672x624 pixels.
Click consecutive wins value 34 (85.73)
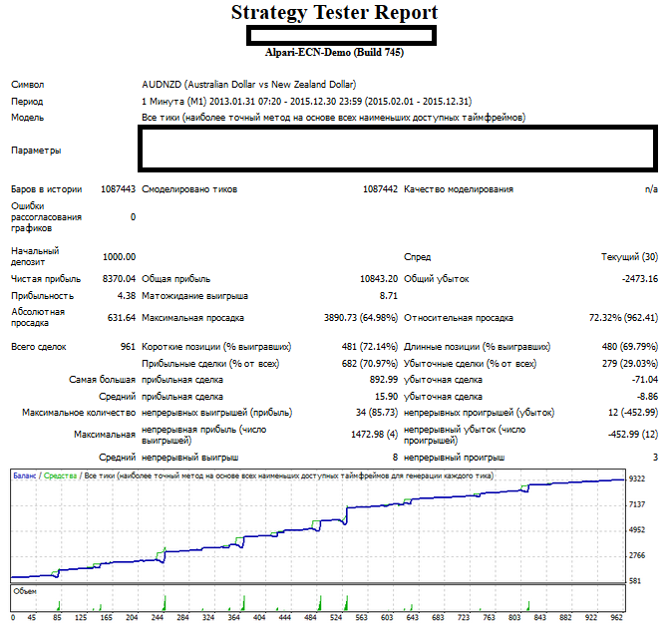(377, 413)
